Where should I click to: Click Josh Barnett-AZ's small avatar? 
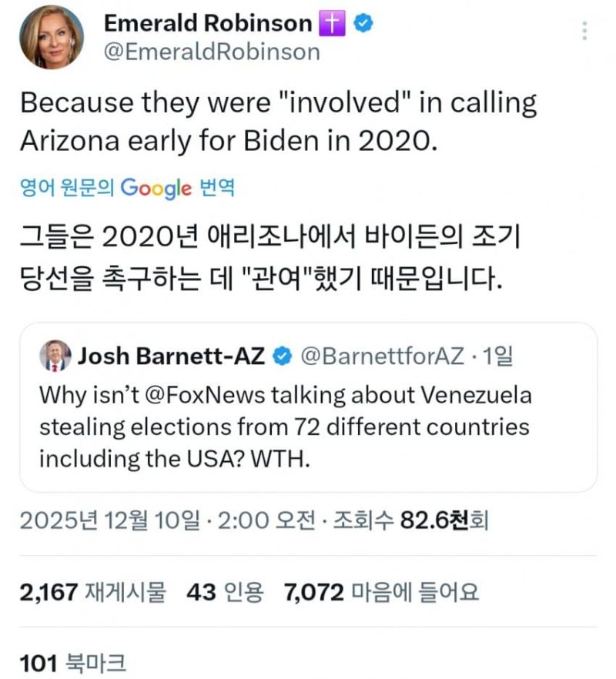(55, 356)
